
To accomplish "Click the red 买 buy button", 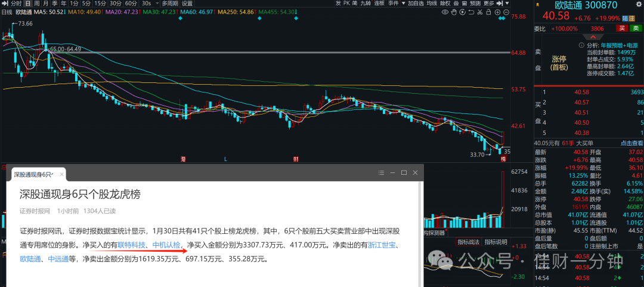I will [x=622, y=29].
